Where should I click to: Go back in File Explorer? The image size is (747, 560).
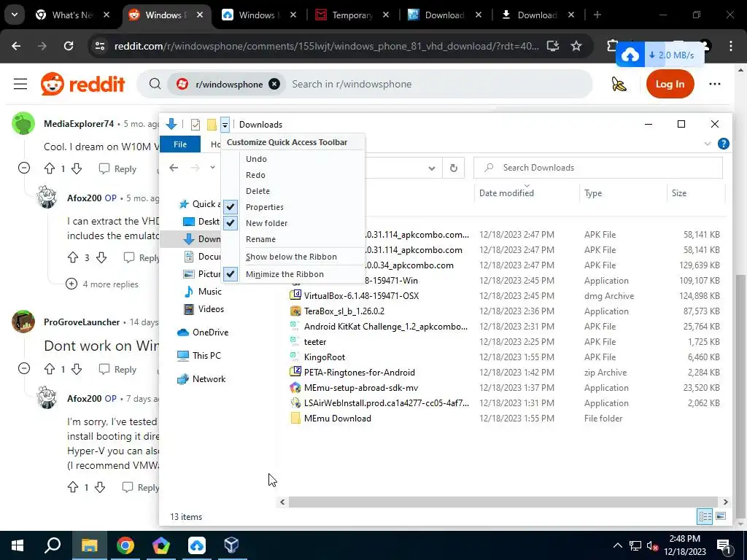tap(174, 168)
